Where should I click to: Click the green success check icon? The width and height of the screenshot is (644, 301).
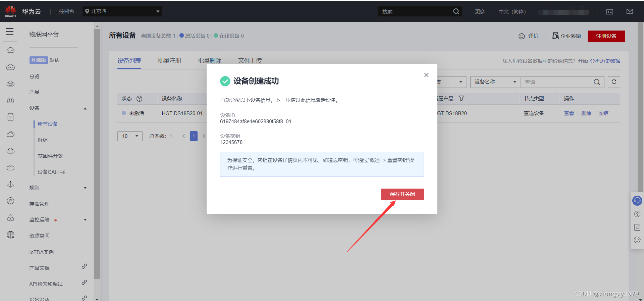(x=225, y=81)
